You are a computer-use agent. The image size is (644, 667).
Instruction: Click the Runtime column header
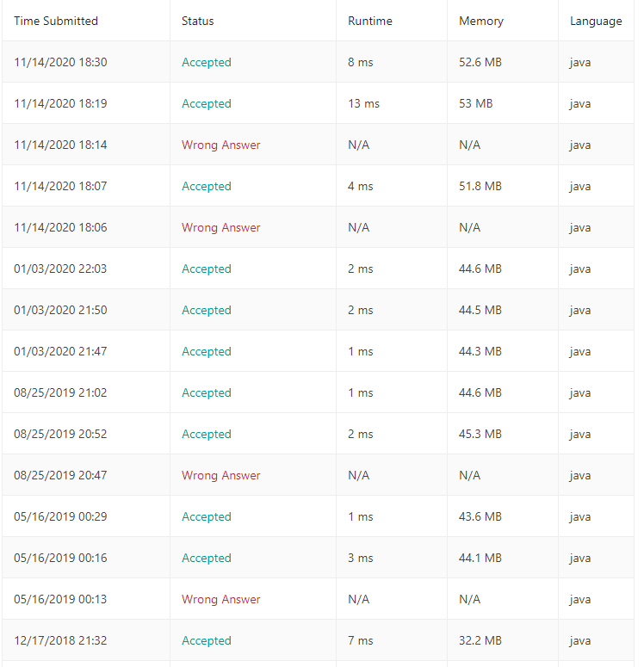coord(370,21)
